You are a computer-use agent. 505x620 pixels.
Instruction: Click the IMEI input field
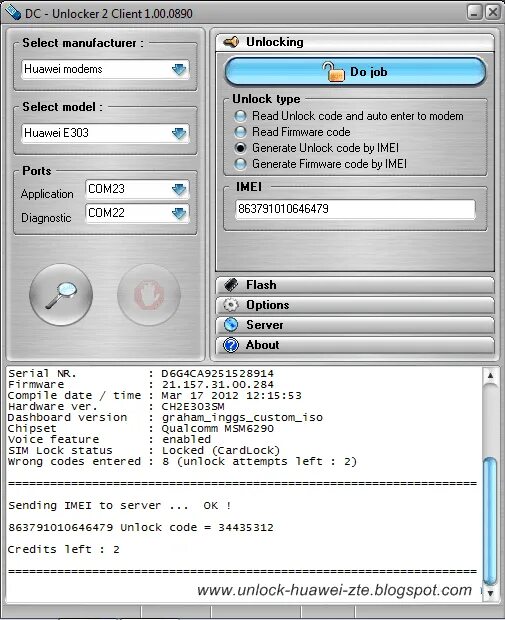[355, 209]
